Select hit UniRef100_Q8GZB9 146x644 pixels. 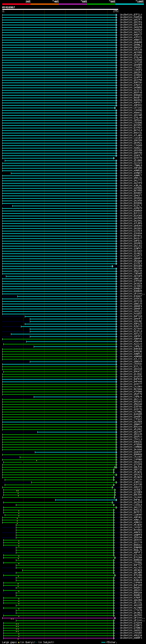click(131, 600)
